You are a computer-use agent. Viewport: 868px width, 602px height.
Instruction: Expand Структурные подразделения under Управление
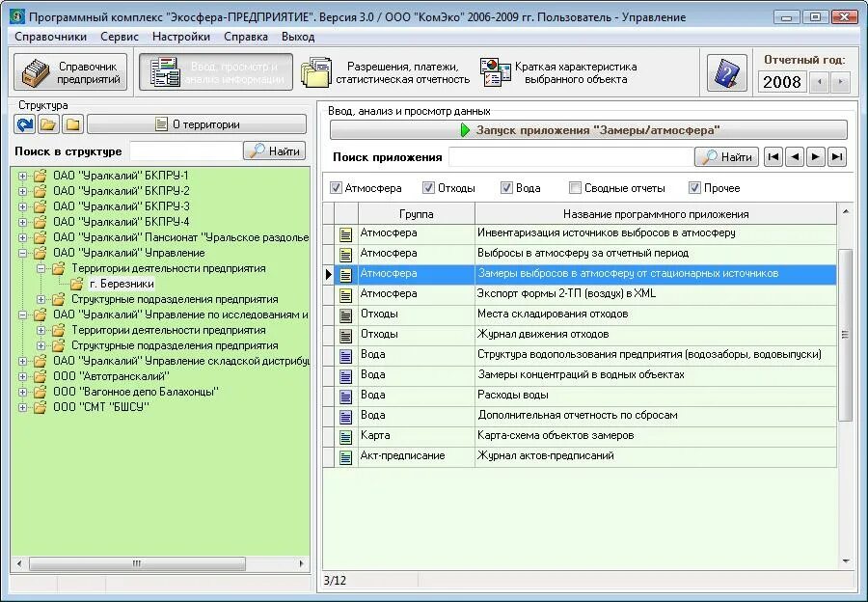click(41, 300)
